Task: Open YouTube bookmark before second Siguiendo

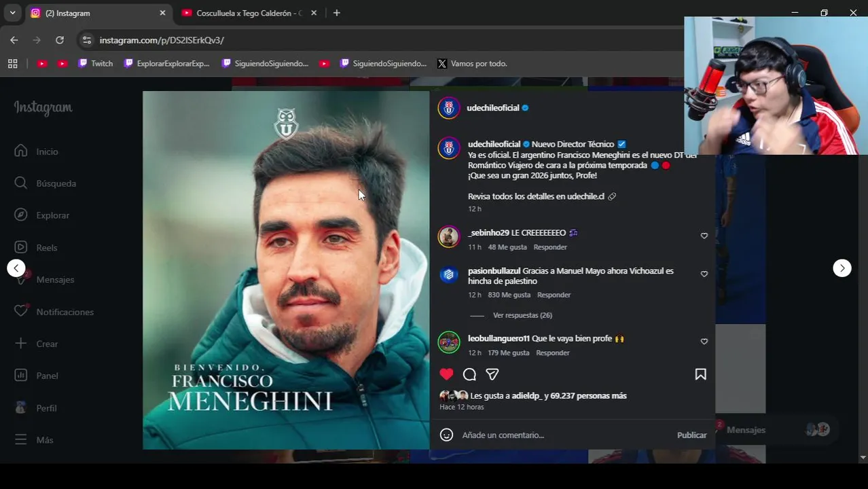Action: (324, 64)
